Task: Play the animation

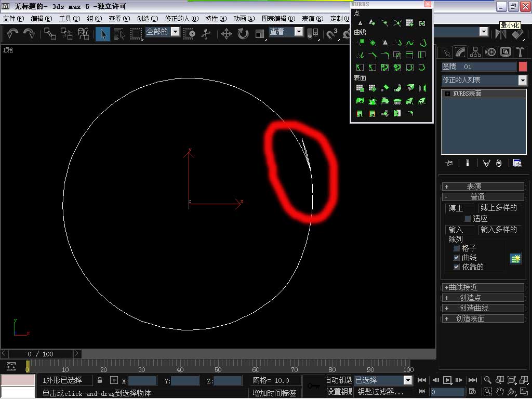Action: point(447,380)
